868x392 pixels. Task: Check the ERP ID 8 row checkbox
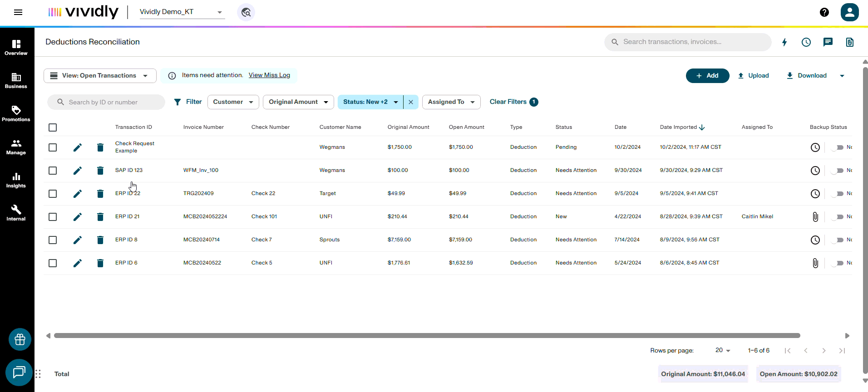pyautogui.click(x=53, y=240)
